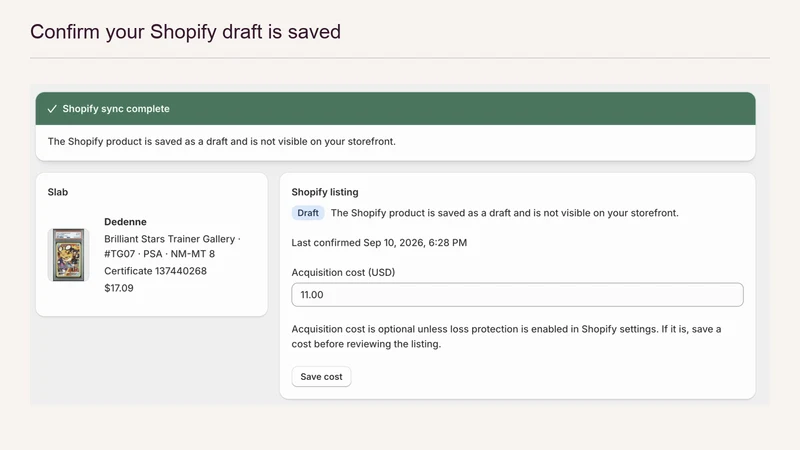800x450 pixels.
Task: Click 'Certificate 137440268' text
Action: 155,271
